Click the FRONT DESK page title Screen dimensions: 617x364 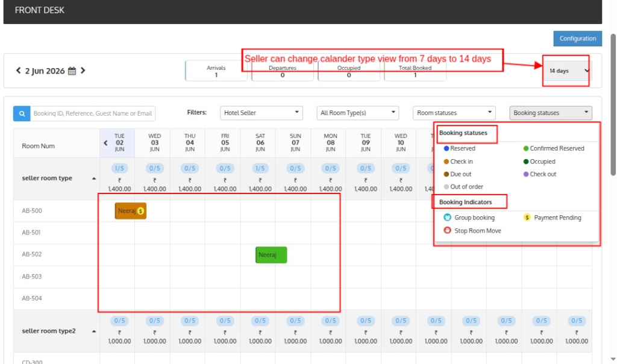pyautogui.click(x=39, y=10)
